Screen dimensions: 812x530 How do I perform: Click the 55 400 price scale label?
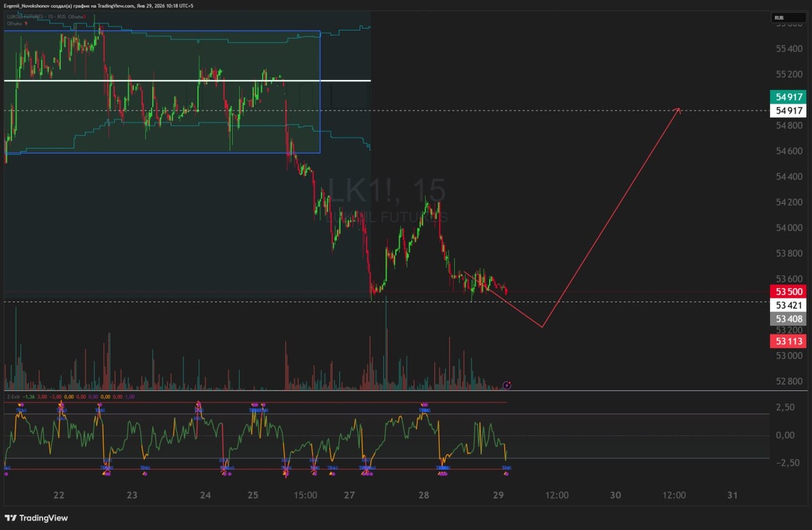coord(790,49)
